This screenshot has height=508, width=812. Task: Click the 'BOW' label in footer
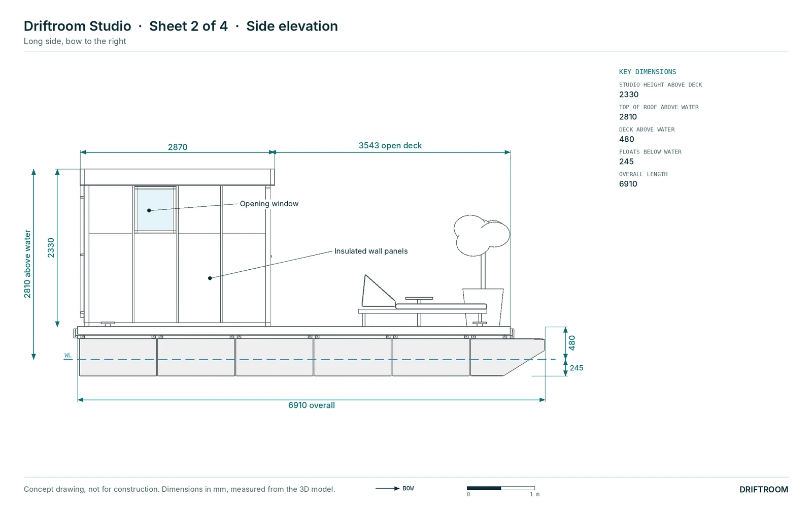coord(408,489)
